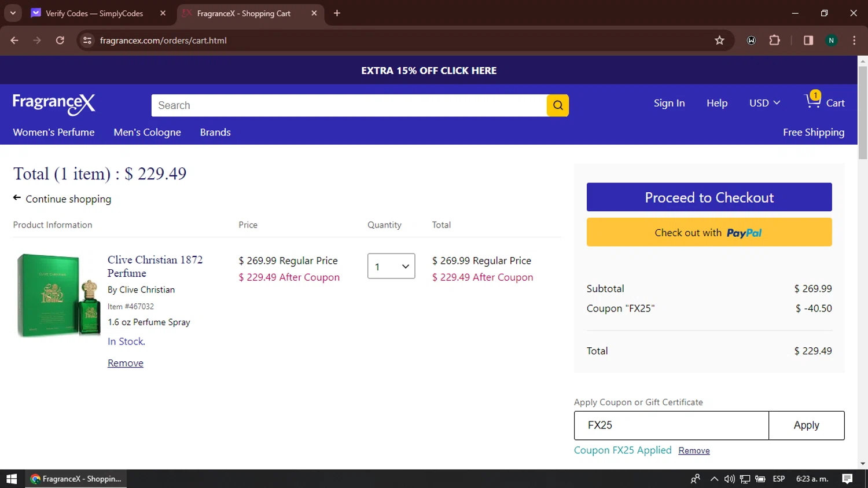Click the browser address bar URL

click(x=163, y=41)
